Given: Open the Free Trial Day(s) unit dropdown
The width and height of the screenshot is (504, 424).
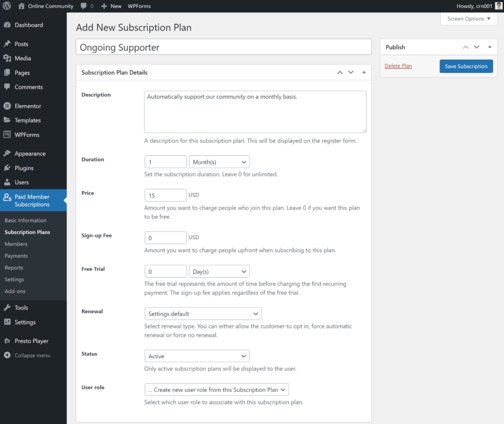Looking at the screenshot, I should coord(219,272).
